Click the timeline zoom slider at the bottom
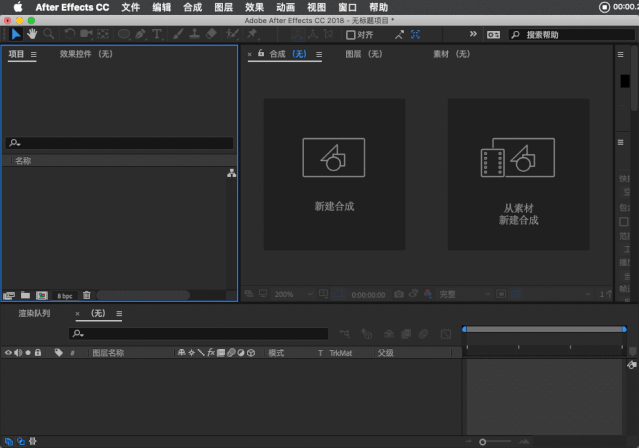Screen dimensions: 639x448 [x=483, y=441]
